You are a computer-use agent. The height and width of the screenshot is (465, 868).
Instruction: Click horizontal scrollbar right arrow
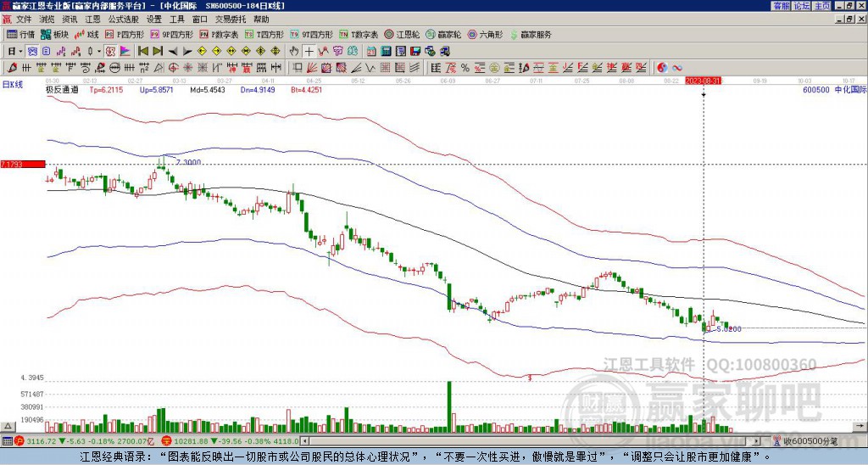click(x=757, y=441)
